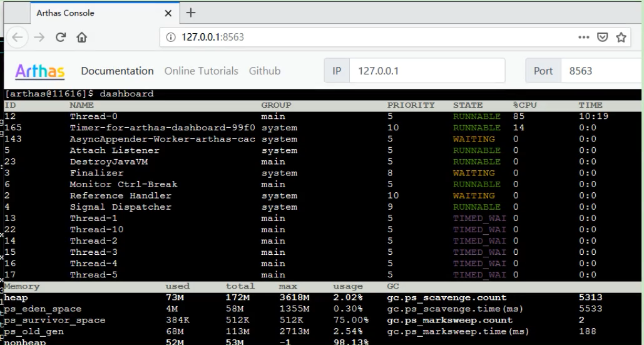The height and width of the screenshot is (345, 644).
Task: Select the Arthas Console tab
Action: pos(105,13)
